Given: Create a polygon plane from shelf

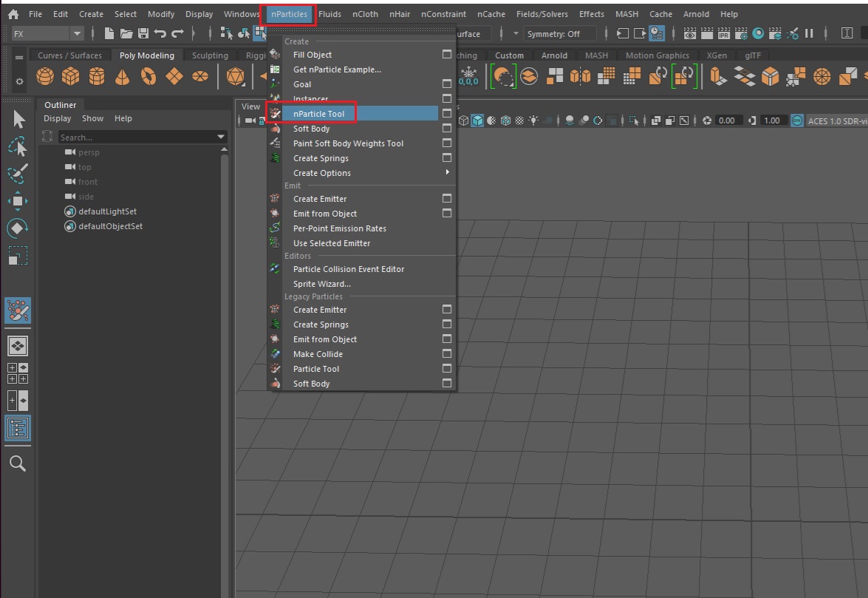Looking at the screenshot, I should pos(174,76).
